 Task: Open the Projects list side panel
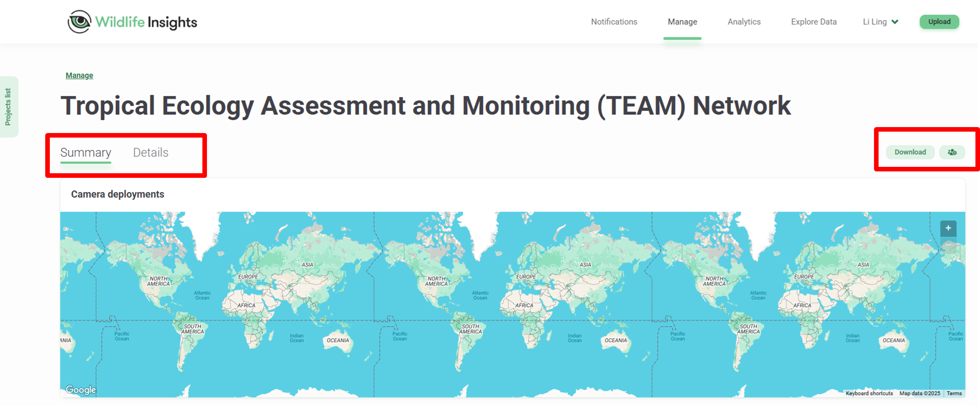coord(8,107)
